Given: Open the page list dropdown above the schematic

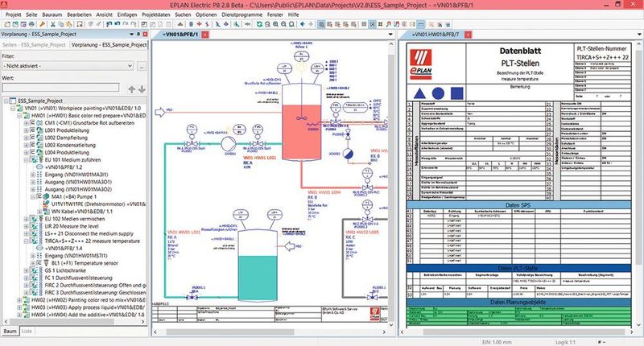Looking at the screenshot, I should click(x=390, y=35).
